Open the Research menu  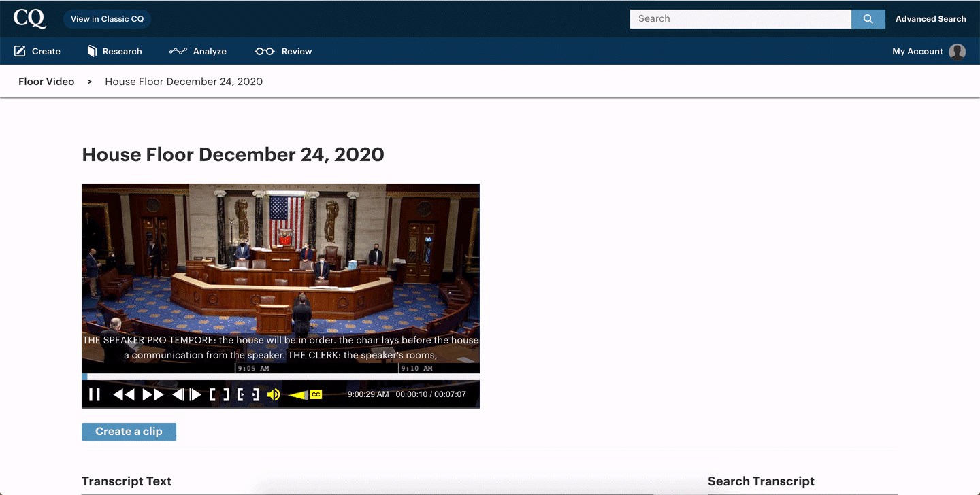point(114,51)
